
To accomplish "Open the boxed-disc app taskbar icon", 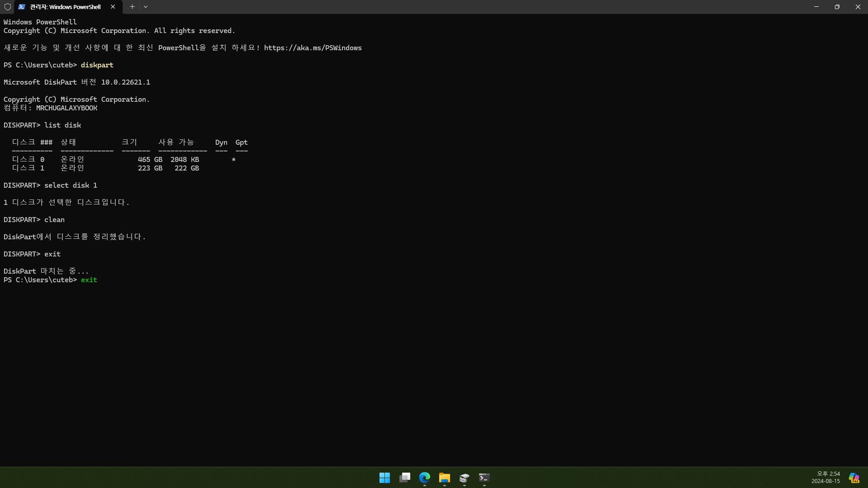I will (x=465, y=478).
